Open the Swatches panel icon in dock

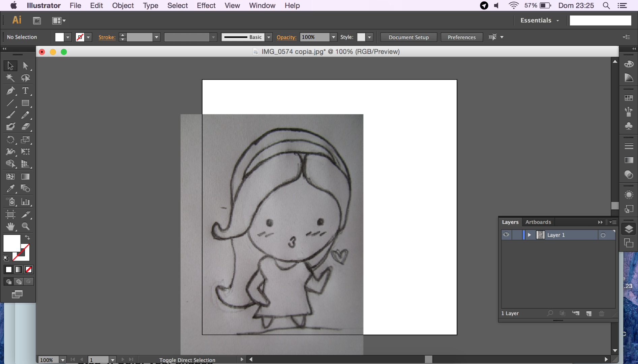[629, 98]
